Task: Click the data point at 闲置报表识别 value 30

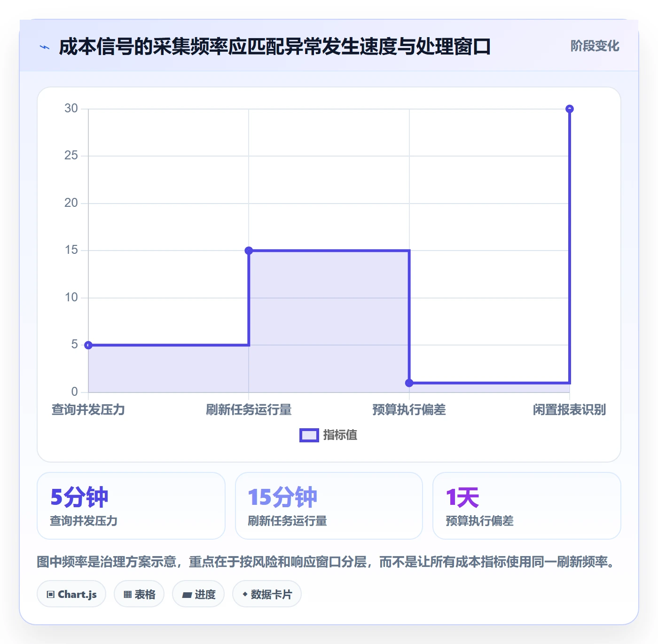Action: tap(570, 109)
